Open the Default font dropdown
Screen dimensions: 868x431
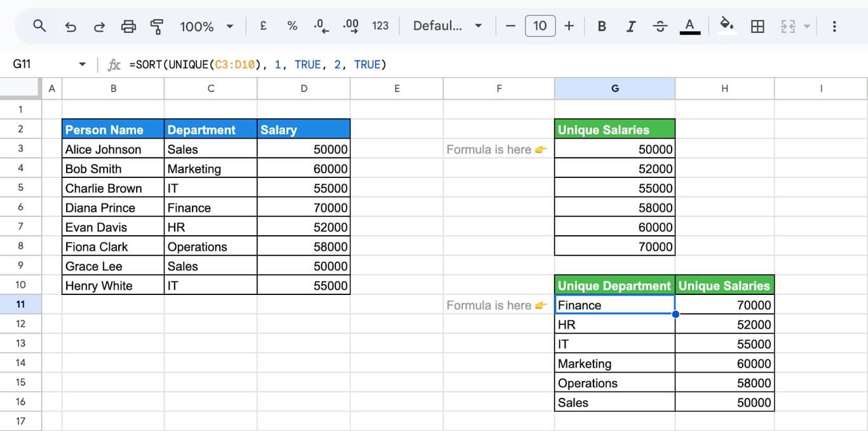pos(447,26)
